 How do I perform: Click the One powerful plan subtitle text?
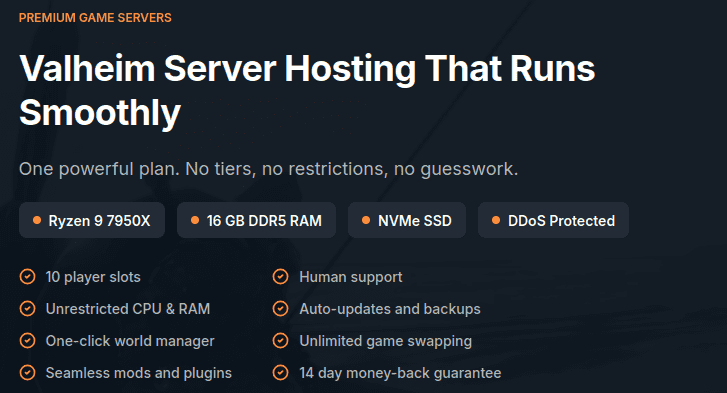click(268, 169)
